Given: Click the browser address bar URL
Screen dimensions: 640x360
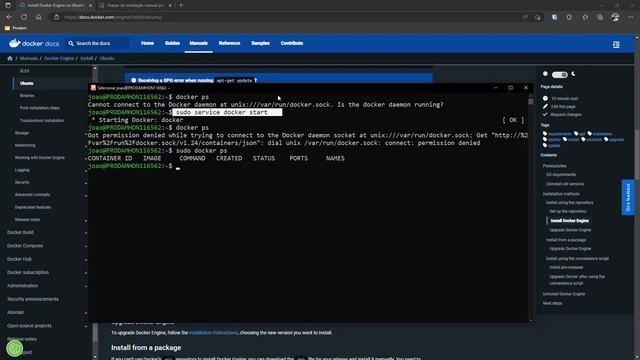Looking at the screenshot, I should pos(113,17).
